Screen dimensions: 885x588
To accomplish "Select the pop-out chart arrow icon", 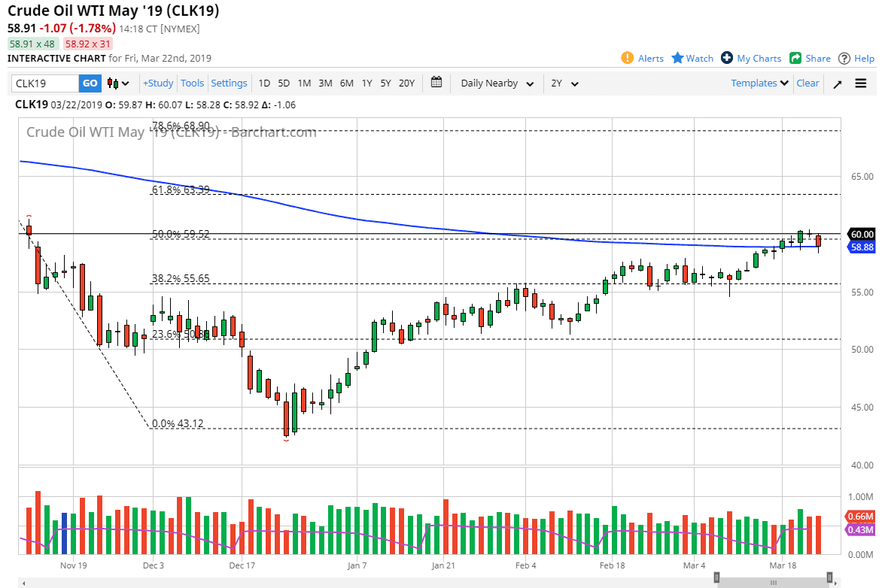I will click(x=837, y=83).
